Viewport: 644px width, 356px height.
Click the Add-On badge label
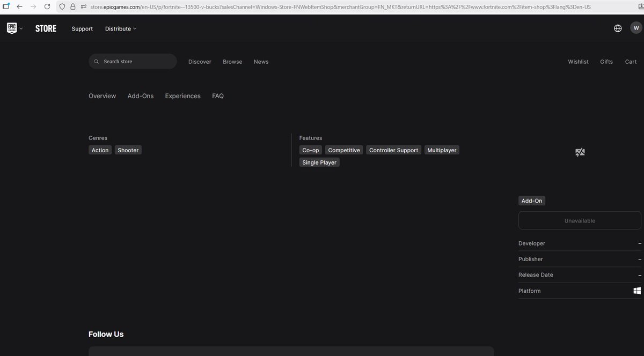pyautogui.click(x=532, y=201)
